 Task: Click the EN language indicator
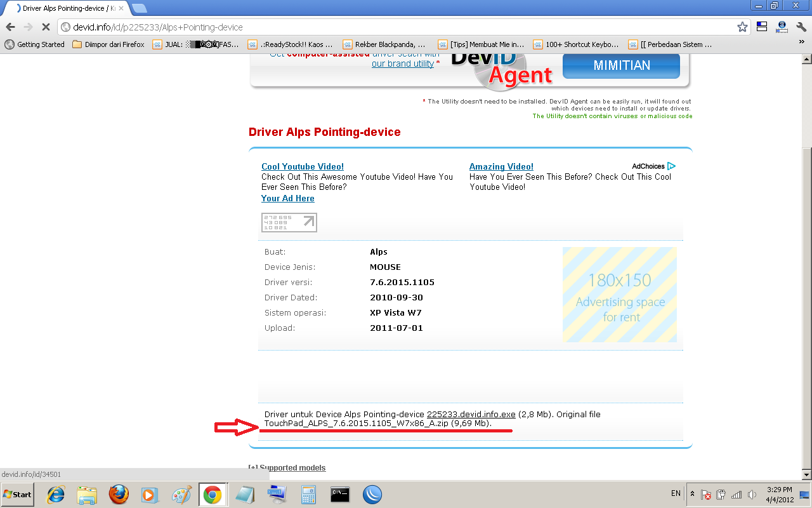pyautogui.click(x=676, y=493)
